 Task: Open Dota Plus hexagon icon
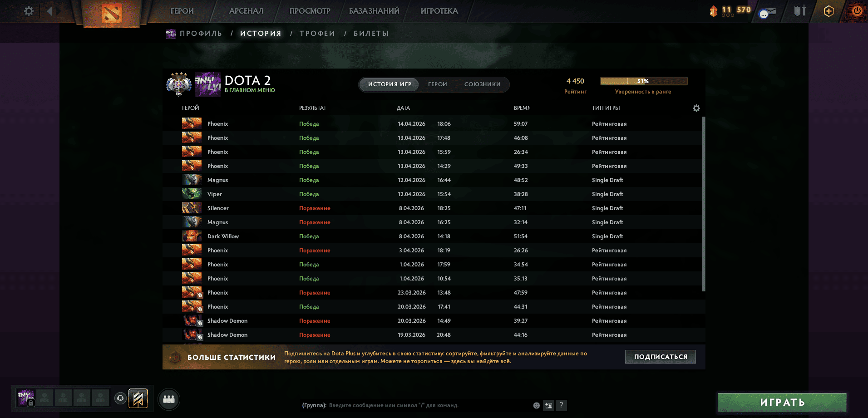(829, 11)
